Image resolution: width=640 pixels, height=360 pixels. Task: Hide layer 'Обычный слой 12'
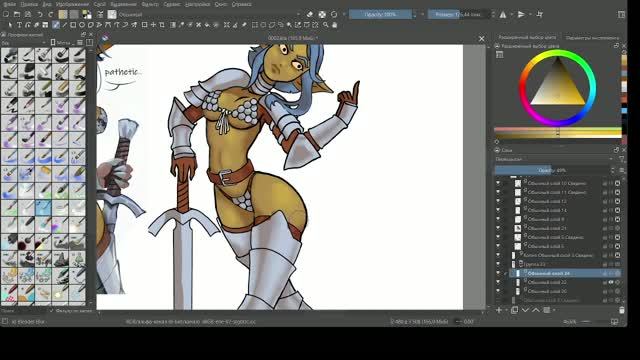[x=498, y=201]
